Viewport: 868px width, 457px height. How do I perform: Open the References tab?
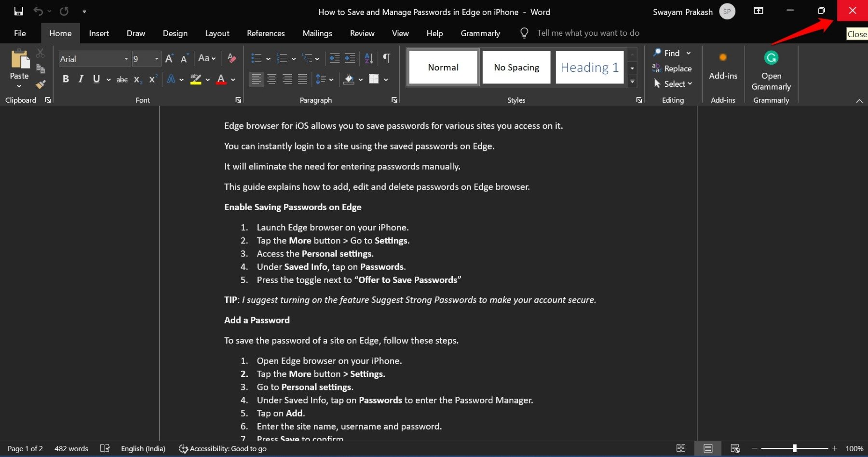[x=266, y=33]
